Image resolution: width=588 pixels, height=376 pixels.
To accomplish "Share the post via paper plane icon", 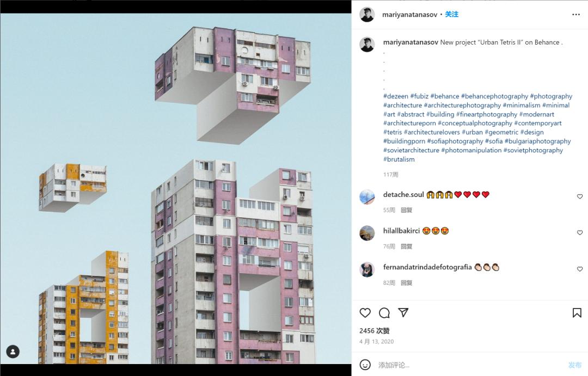I will 403,313.
